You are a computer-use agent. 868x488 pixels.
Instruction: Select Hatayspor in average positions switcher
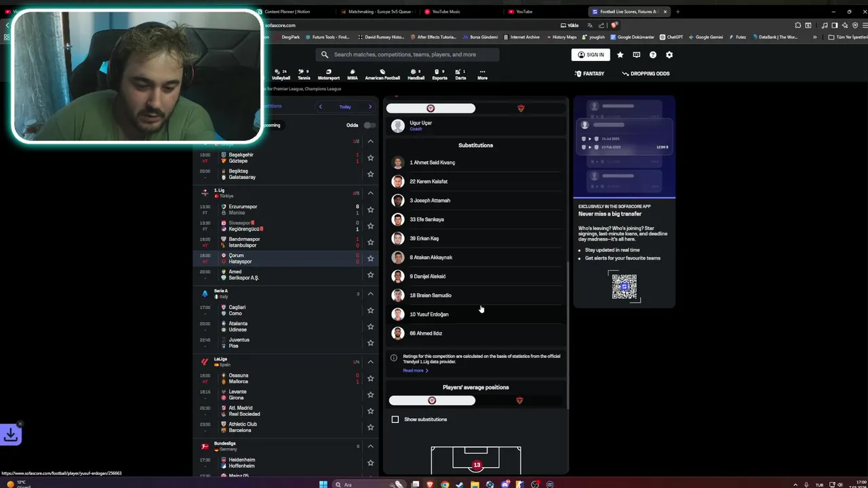[x=520, y=401]
